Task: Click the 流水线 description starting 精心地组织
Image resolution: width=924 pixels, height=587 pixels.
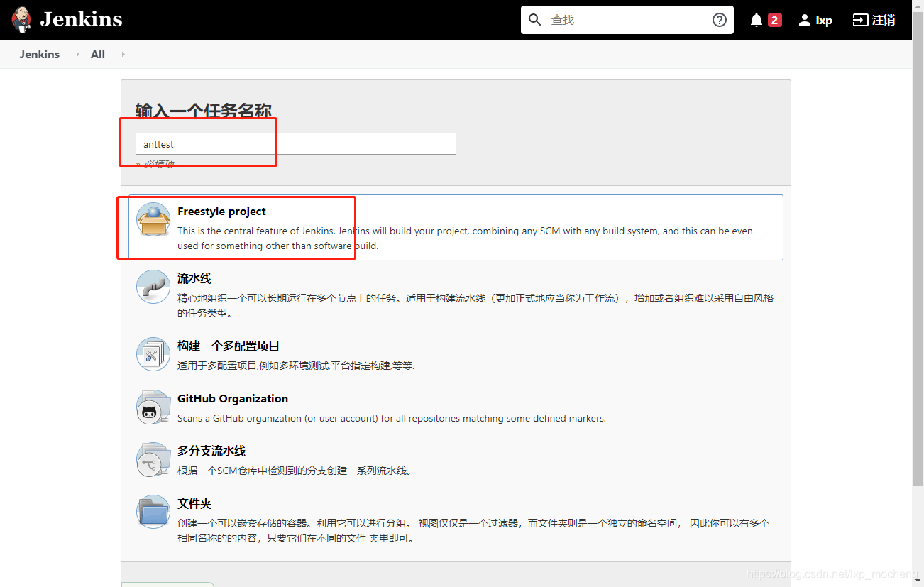Action: pos(475,305)
